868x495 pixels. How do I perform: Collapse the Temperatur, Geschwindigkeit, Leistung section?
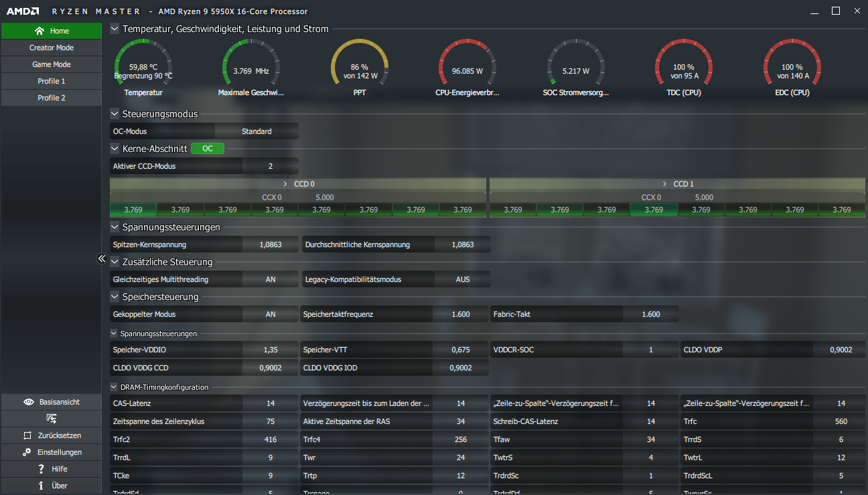115,29
